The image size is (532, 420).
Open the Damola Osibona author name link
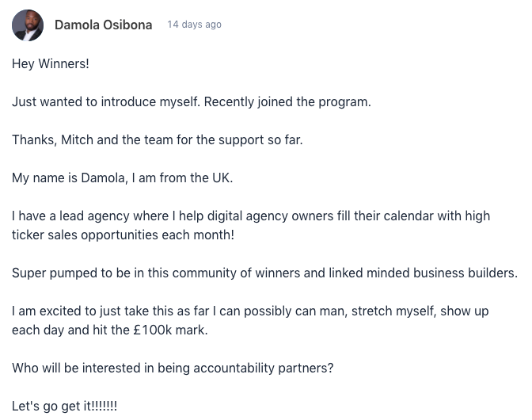[x=103, y=25]
